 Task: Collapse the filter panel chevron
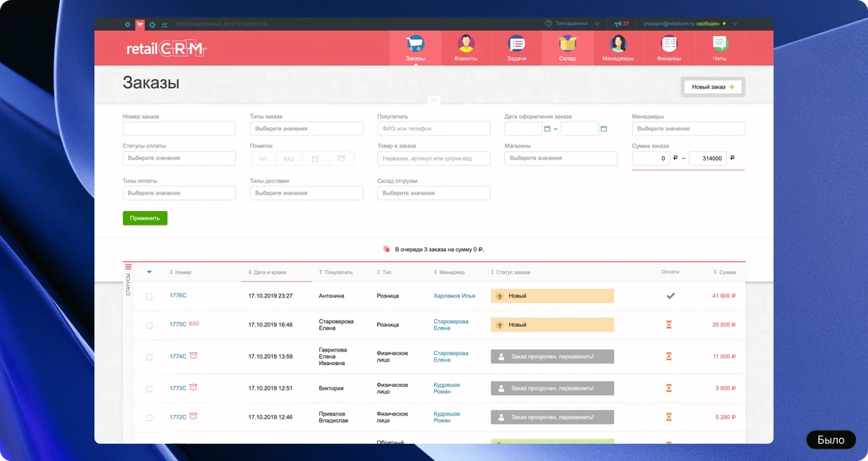click(x=433, y=100)
